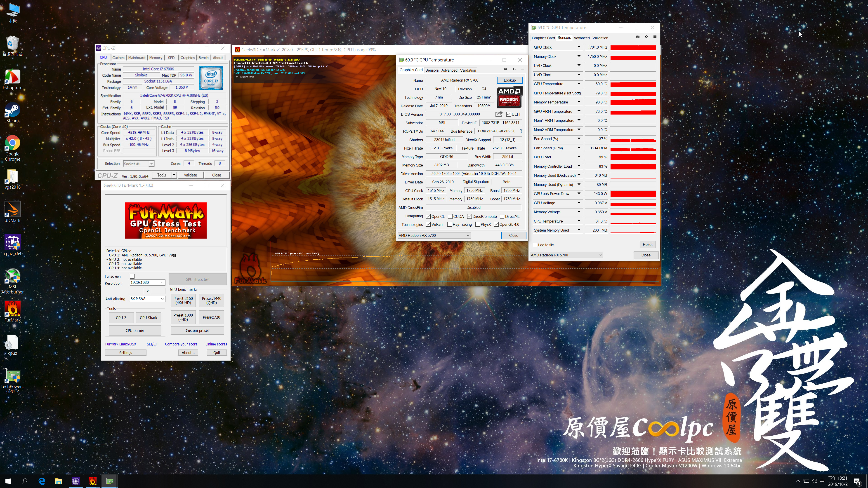Click the Bus Interface question mark icon
This screenshot has width=868, height=488.
click(x=521, y=131)
